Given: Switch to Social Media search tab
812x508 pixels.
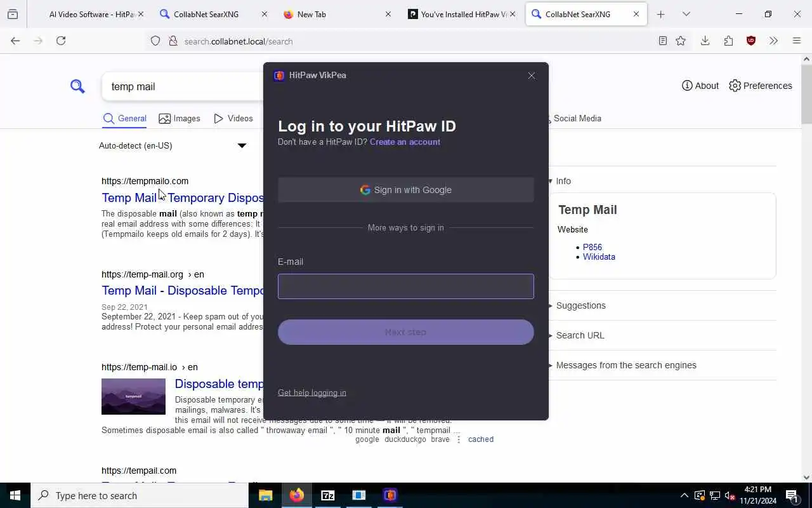Looking at the screenshot, I should [576, 118].
